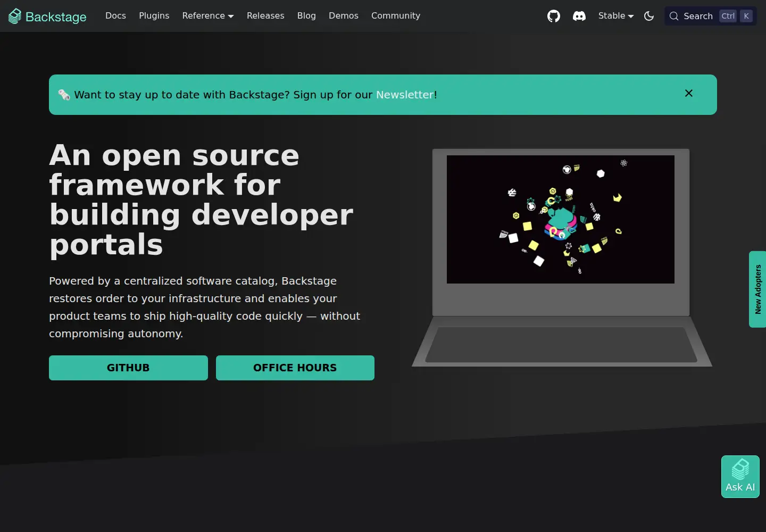Open the New Adopters side tab
This screenshot has width=766, height=532.
757,289
